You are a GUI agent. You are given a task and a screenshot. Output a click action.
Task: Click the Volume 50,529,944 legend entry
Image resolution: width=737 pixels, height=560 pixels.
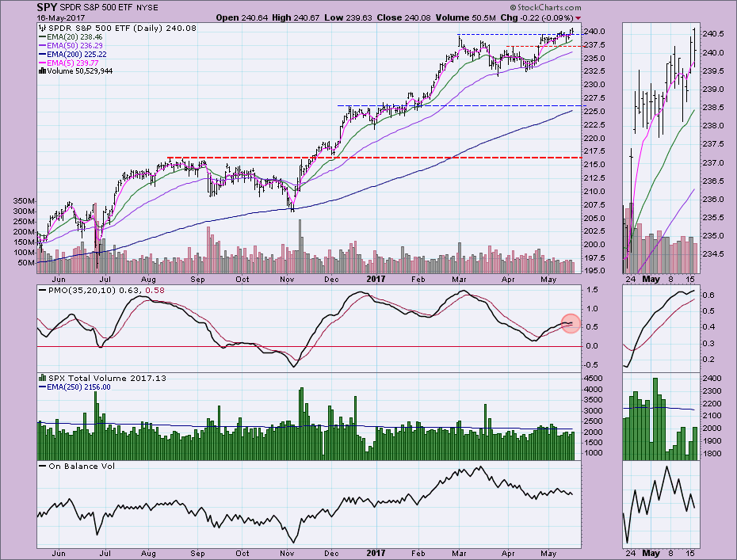coord(75,71)
